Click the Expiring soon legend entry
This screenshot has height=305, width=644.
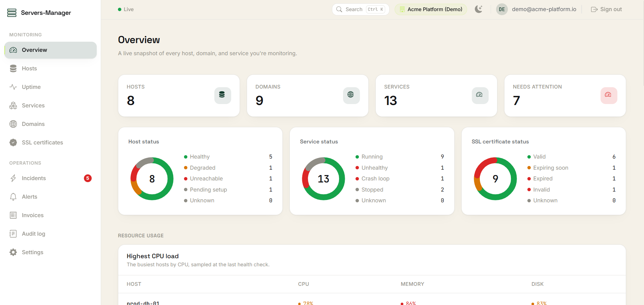pos(572,168)
